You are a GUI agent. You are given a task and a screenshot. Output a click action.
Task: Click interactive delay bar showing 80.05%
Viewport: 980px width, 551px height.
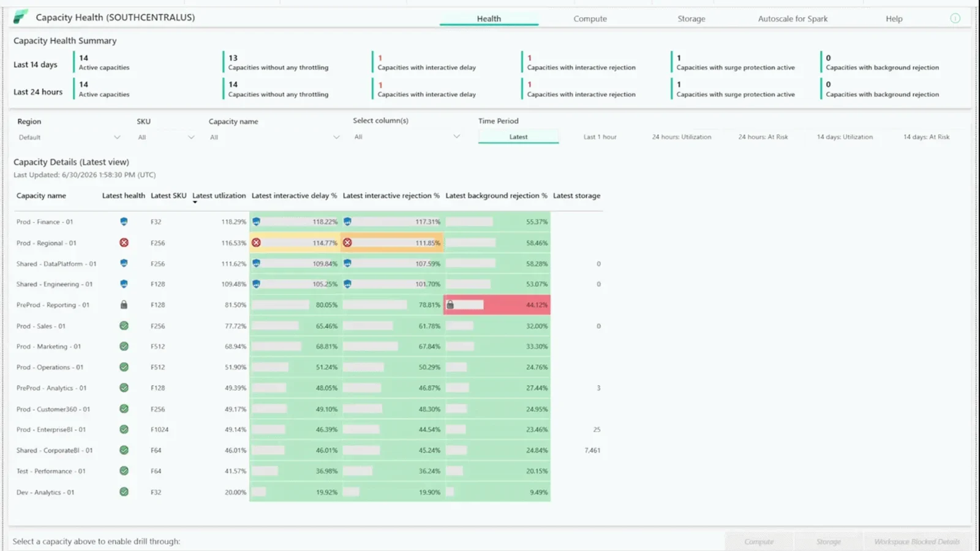pyautogui.click(x=280, y=305)
